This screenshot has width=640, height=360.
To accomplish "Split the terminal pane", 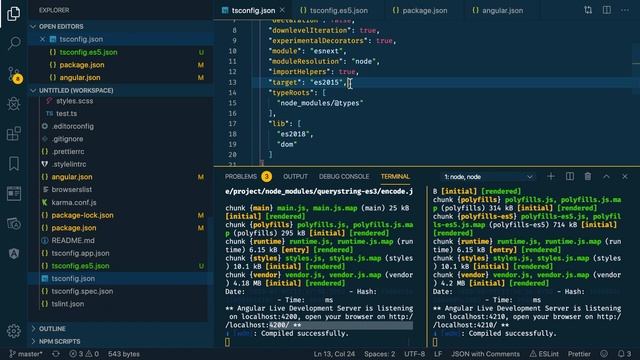I will tap(570, 176).
